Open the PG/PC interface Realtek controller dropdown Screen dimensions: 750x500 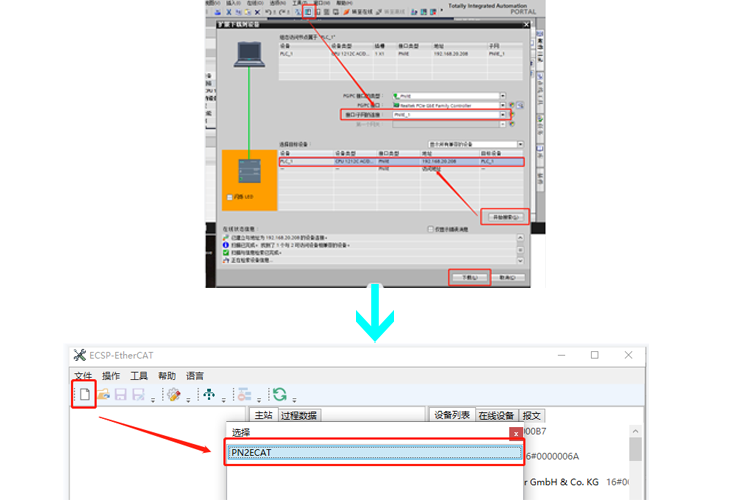[x=503, y=105]
